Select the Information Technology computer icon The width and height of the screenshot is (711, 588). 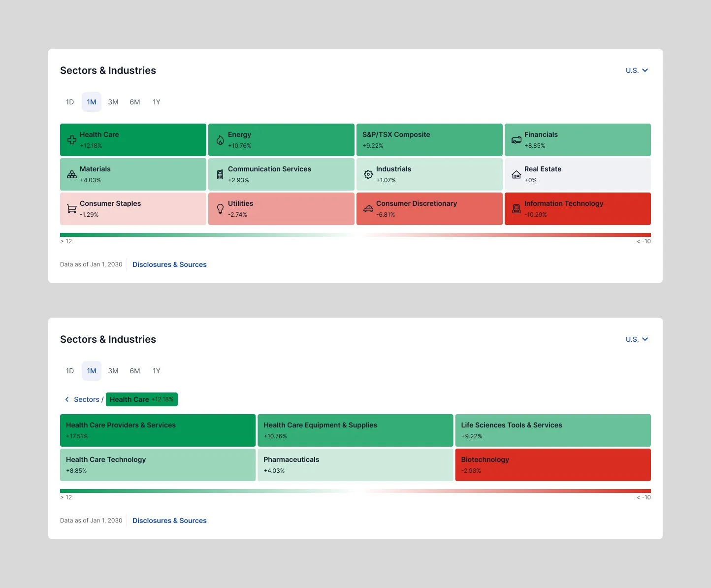[516, 209]
